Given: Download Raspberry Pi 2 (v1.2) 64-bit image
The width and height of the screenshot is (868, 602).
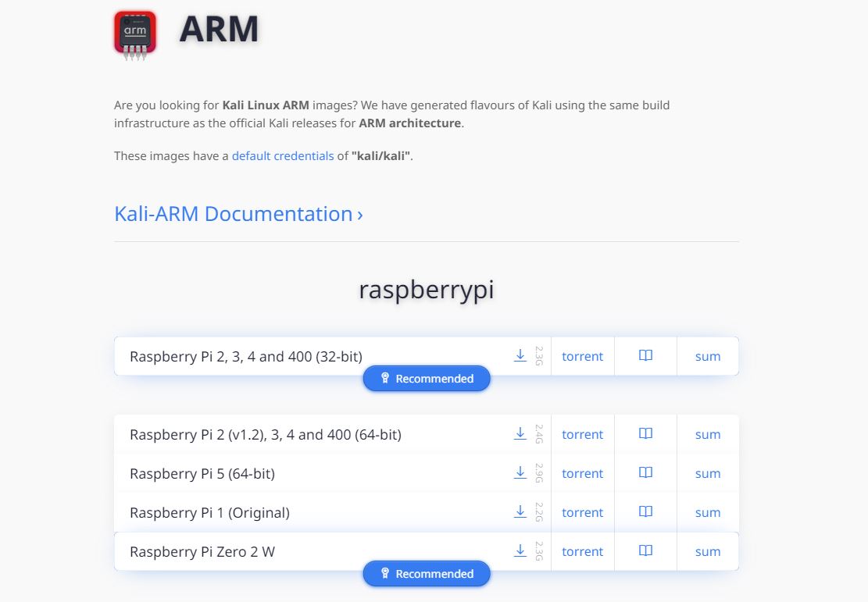Looking at the screenshot, I should (520, 434).
